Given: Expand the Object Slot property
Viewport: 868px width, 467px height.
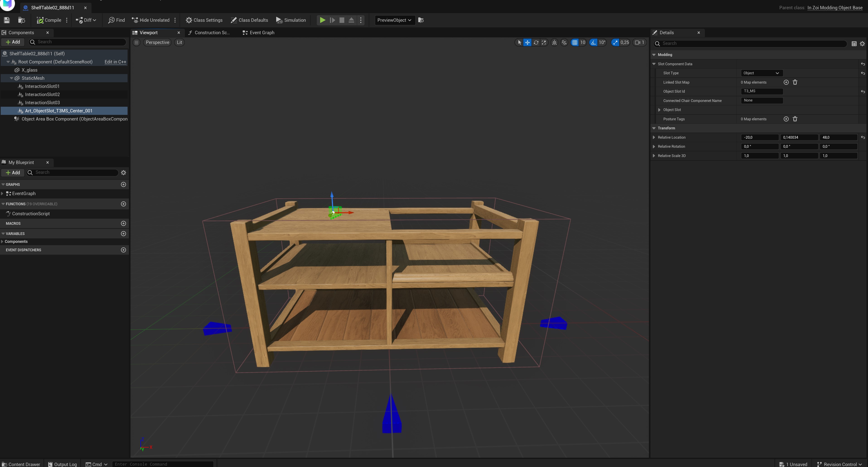Looking at the screenshot, I should [x=659, y=110].
